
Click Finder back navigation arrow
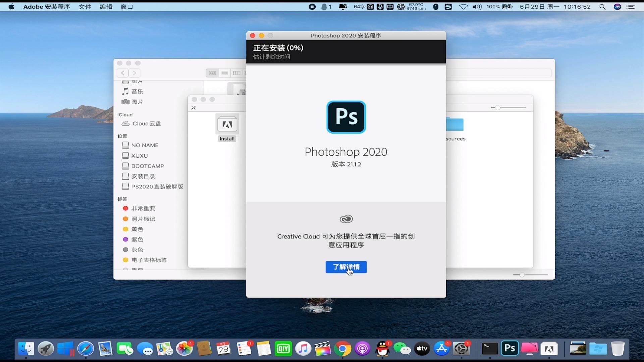[x=123, y=73]
